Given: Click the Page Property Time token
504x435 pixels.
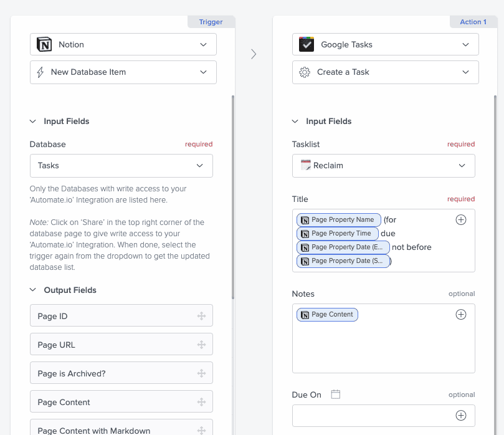Looking at the screenshot, I should (x=338, y=234).
